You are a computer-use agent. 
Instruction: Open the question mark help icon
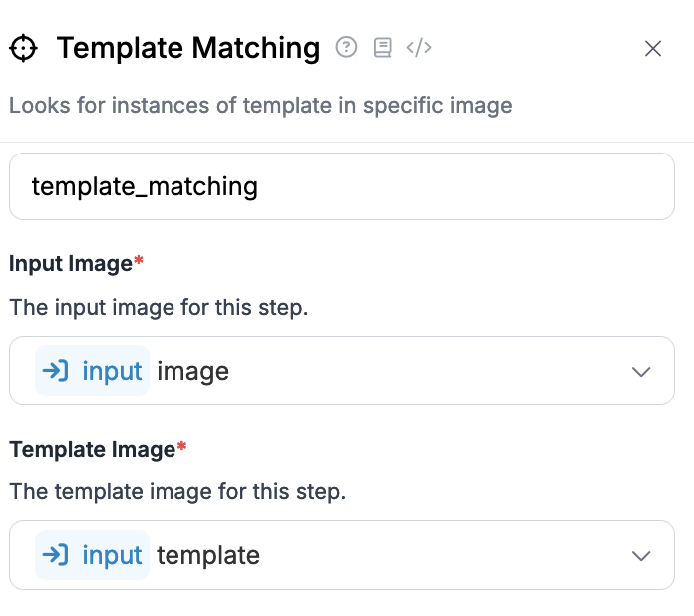pyautogui.click(x=346, y=48)
